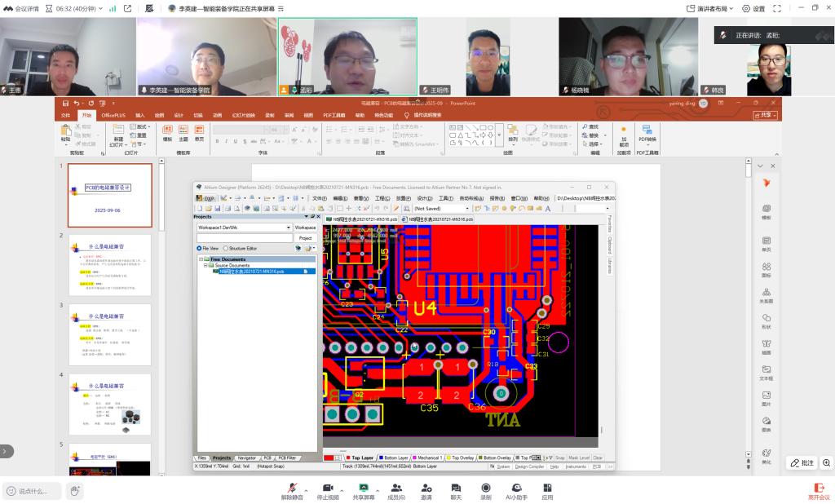Open the OfficePLUS ribbon tab

click(x=113, y=116)
